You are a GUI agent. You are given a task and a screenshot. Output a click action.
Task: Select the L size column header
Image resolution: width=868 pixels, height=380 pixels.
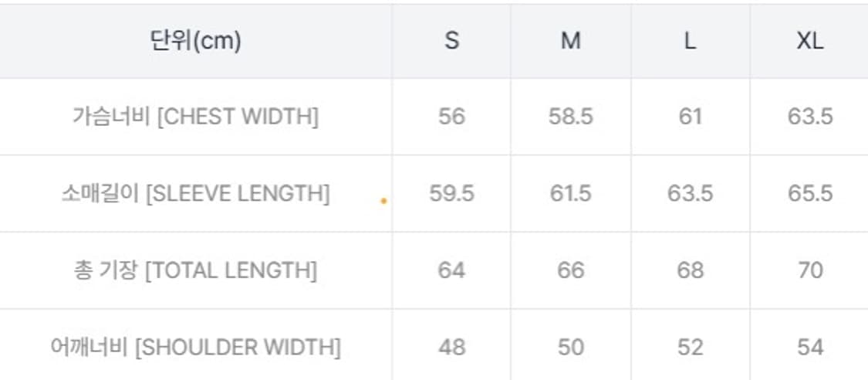click(690, 41)
